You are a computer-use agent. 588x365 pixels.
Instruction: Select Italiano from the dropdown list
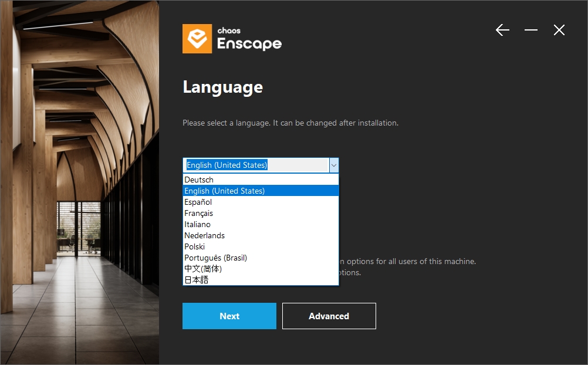click(x=261, y=224)
